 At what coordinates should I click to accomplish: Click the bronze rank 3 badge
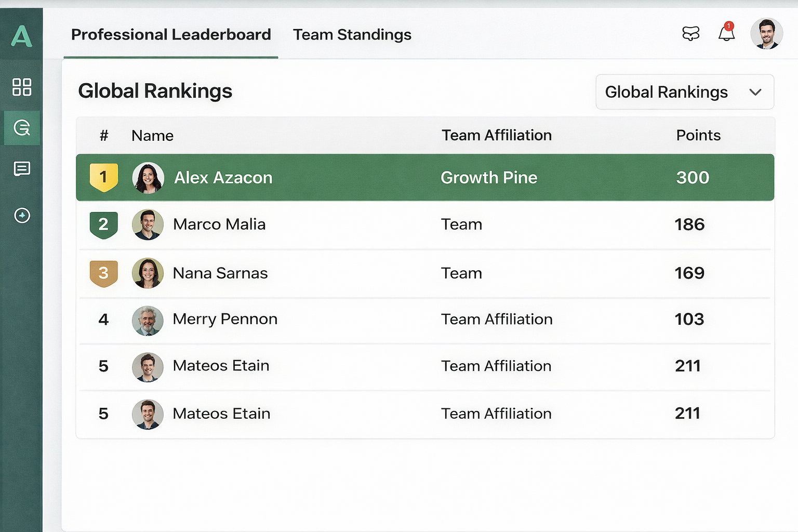(x=103, y=273)
